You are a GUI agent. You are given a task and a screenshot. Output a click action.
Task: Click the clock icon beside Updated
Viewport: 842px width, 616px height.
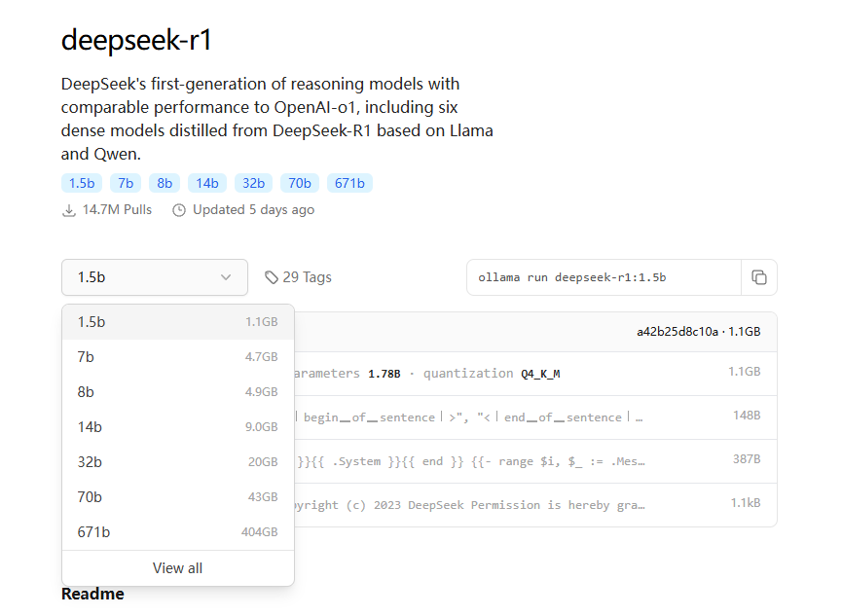pyautogui.click(x=179, y=210)
